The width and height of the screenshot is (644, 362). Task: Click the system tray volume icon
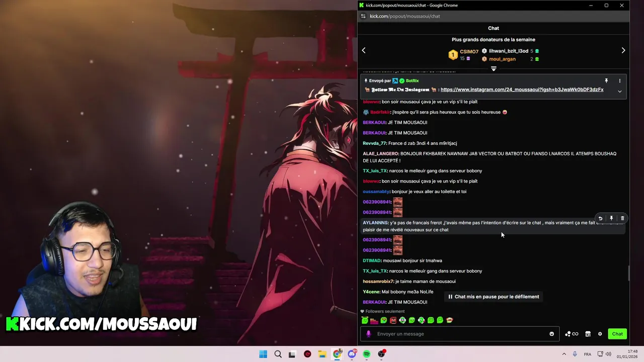click(608, 354)
